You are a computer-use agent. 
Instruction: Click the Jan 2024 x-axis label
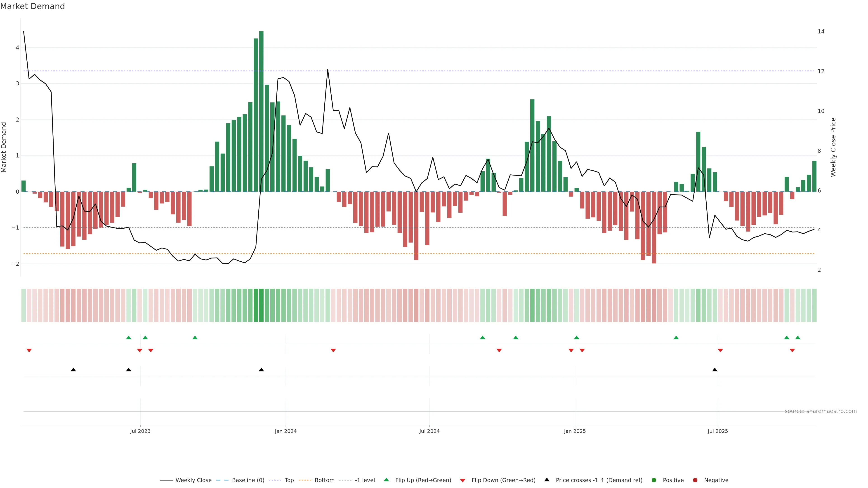pyautogui.click(x=285, y=431)
